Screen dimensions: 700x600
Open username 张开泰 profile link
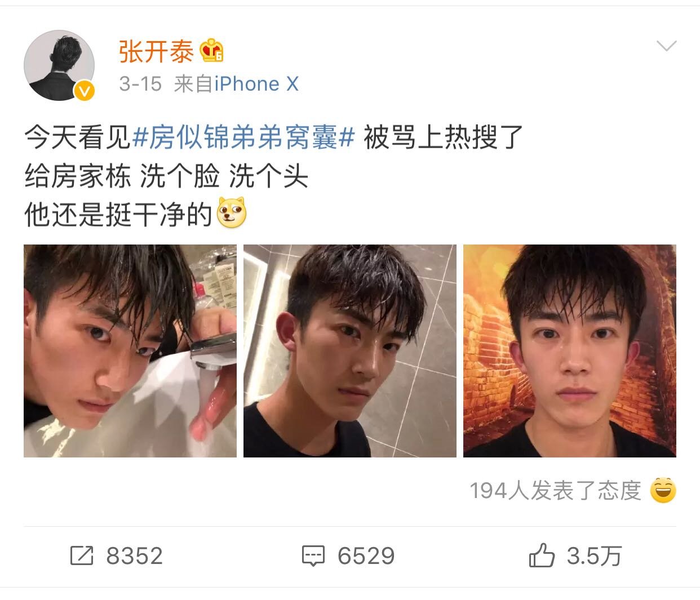156,51
